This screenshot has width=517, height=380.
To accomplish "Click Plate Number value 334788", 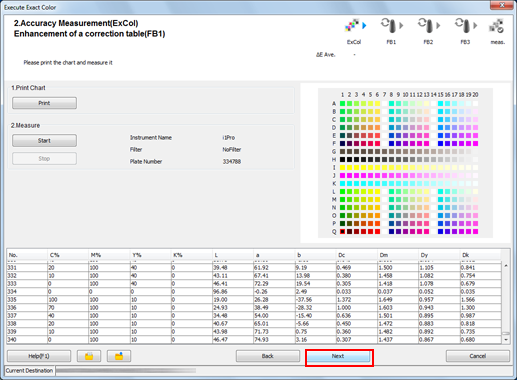I will [x=232, y=162].
